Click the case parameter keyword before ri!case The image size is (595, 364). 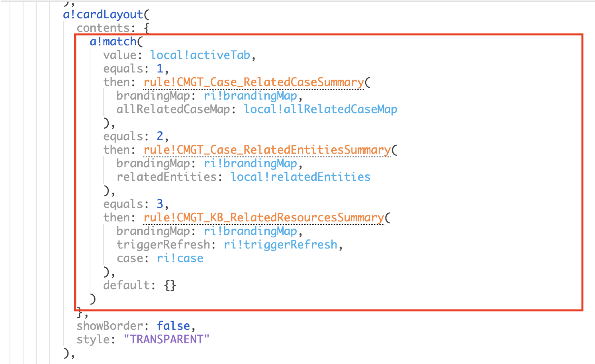(x=130, y=258)
